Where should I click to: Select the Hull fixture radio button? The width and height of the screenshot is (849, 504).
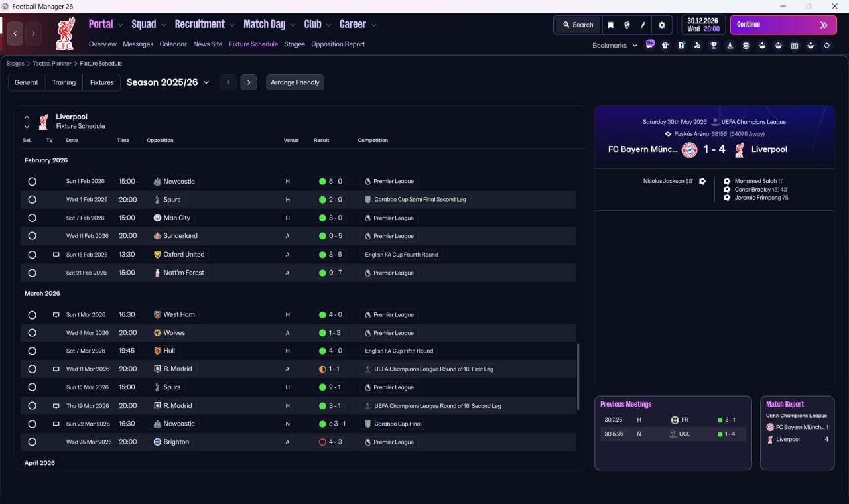coord(33,351)
